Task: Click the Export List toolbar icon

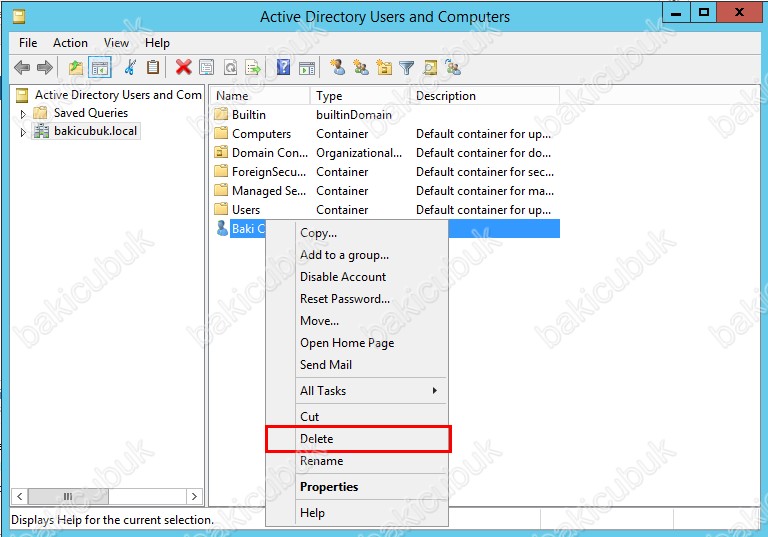Action: (253, 67)
